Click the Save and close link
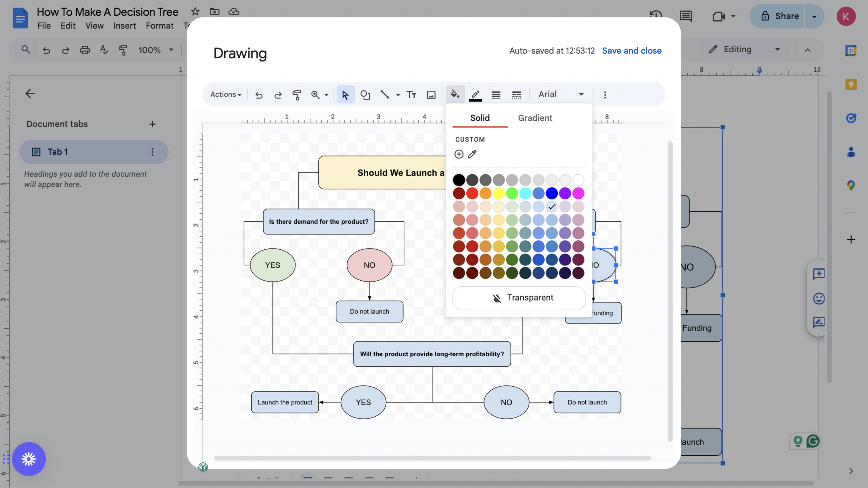 [631, 50]
